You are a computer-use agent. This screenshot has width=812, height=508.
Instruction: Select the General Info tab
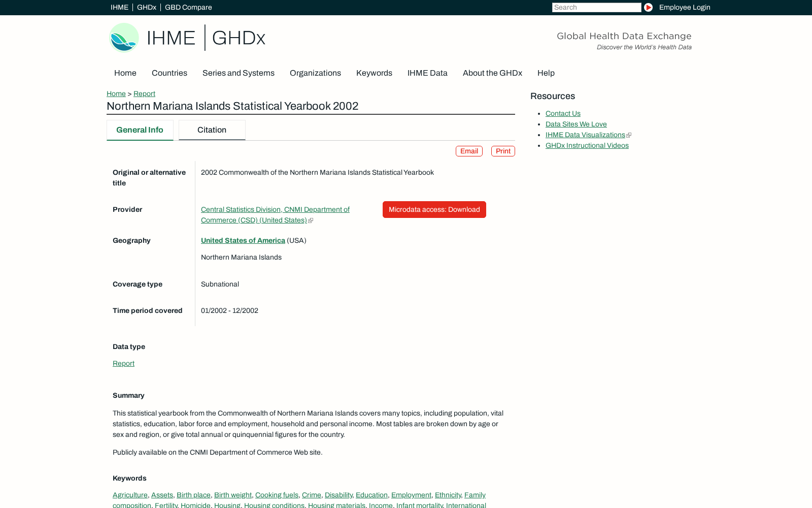coord(140,130)
